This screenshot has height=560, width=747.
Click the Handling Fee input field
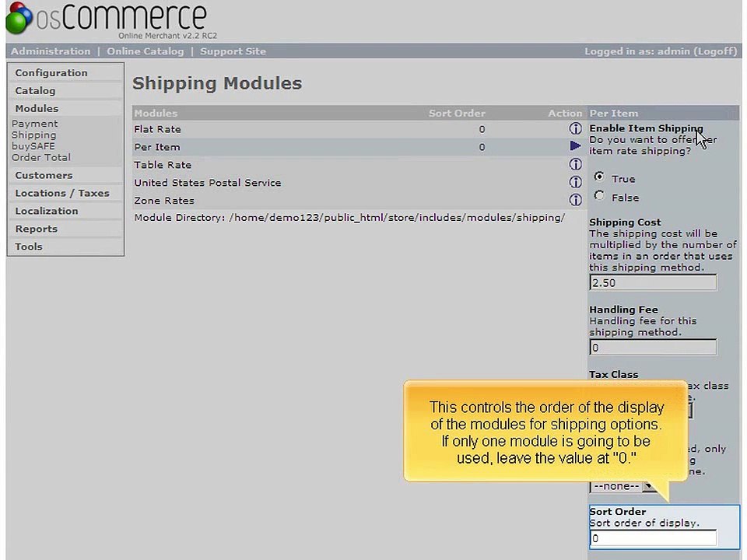pos(653,347)
